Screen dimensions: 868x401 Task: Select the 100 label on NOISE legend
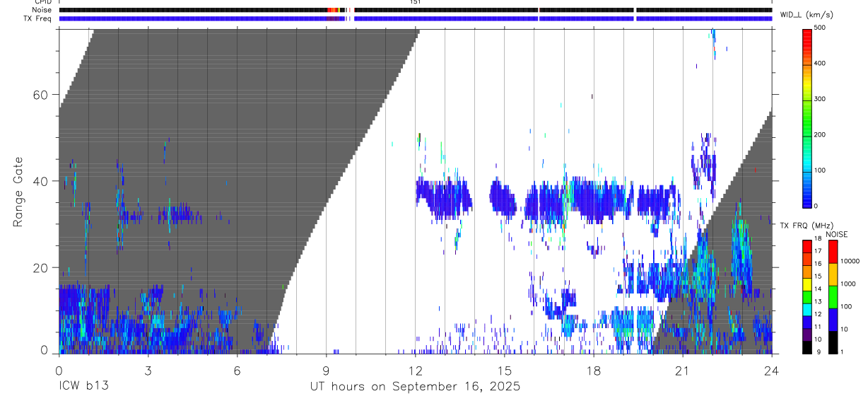tap(846, 306)
